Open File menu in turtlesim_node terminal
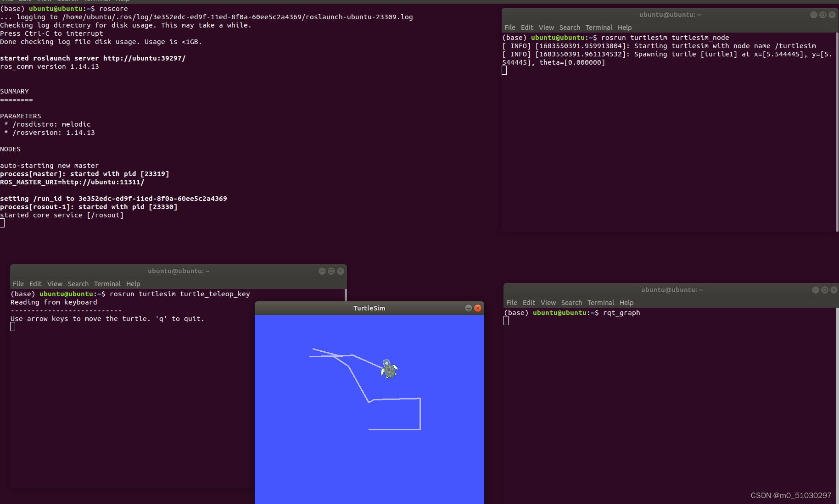This screenshot has height=504, width=839. tap(510, 28)
